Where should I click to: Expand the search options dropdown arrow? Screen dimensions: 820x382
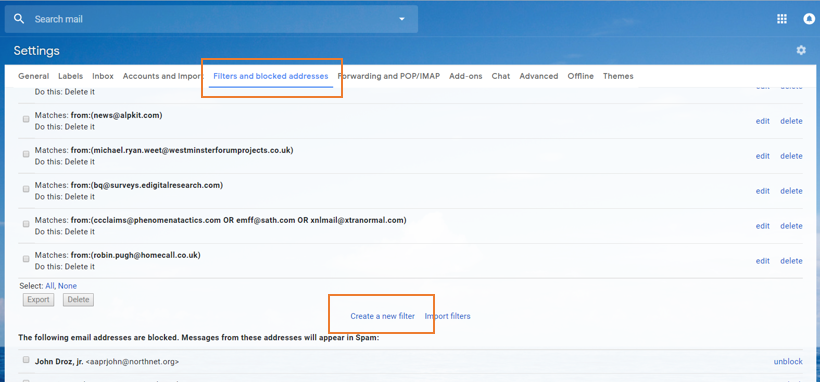pos(402,19)
